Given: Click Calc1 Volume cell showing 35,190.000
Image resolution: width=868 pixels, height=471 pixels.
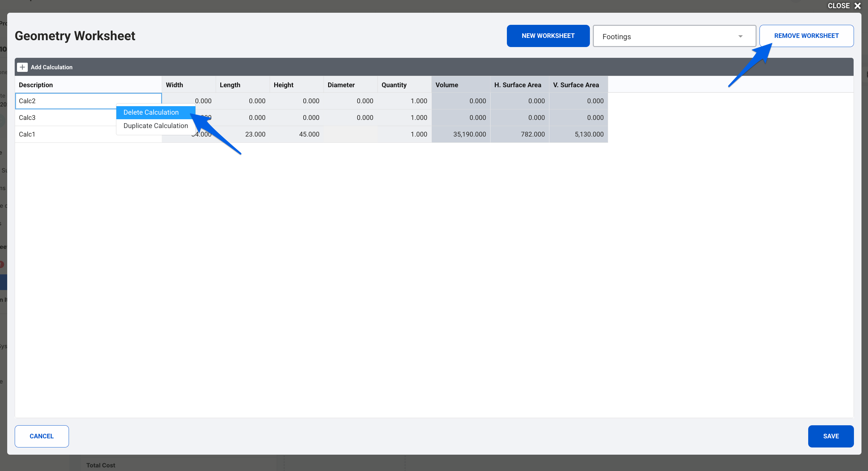Looking at the screenshot, I should tap(460, 134).
